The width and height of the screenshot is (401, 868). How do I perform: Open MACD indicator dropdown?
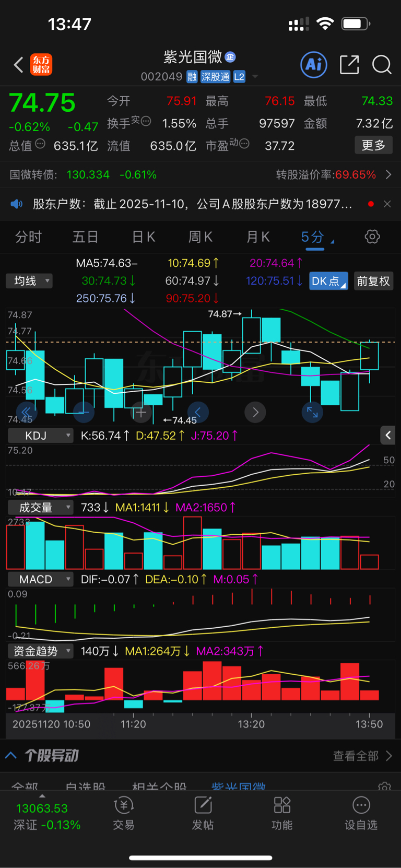click(x=40, y=579)
